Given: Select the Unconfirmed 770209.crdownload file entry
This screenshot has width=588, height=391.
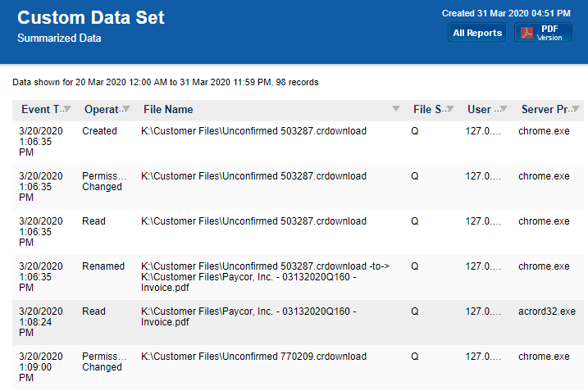Looking at the screenshot, I should point(253,357).
